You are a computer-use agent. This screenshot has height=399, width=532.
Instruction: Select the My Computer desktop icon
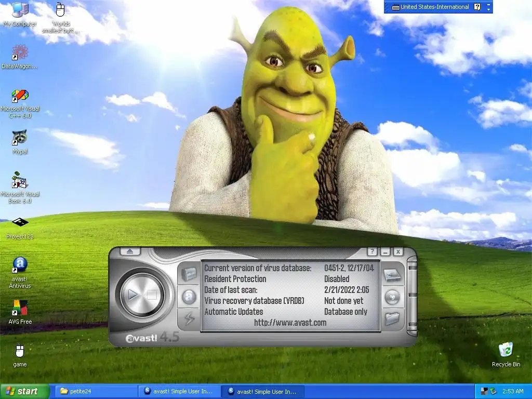point(20,14)
